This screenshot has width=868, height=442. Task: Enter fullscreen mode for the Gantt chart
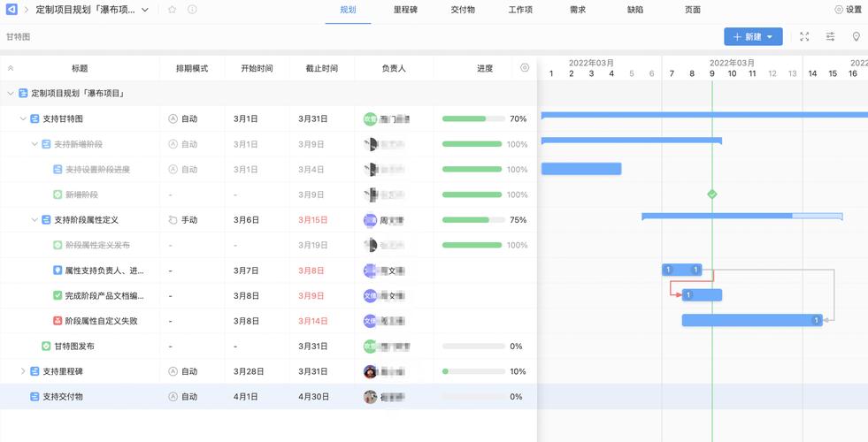[804, 37]
